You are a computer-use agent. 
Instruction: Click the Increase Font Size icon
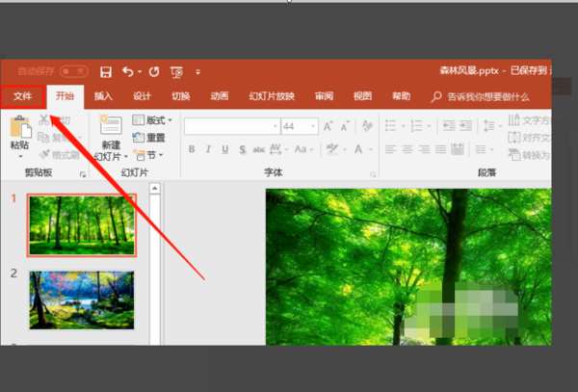click(328, 126)
